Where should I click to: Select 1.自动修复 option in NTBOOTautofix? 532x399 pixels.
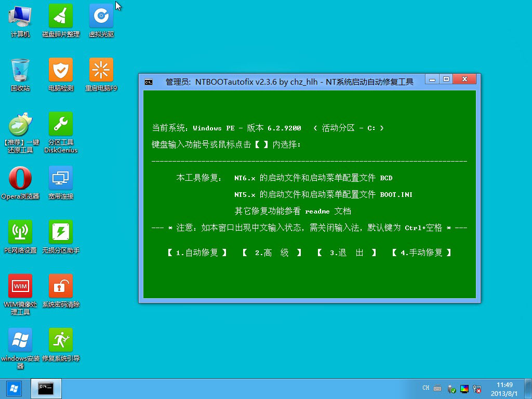point(197,252)
